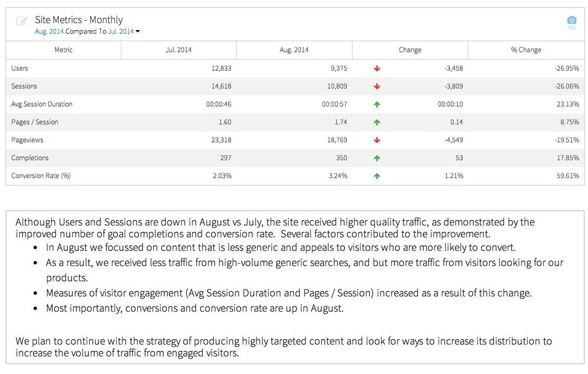The height and width of the screenshot is (374, 588).
Task: Click the red down arrow in Pageviews row
Action: click(x=377, y=141)
